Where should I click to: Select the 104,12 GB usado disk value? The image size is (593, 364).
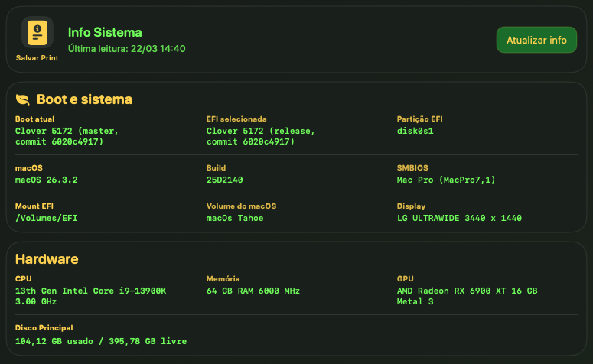tap(101, 341)
